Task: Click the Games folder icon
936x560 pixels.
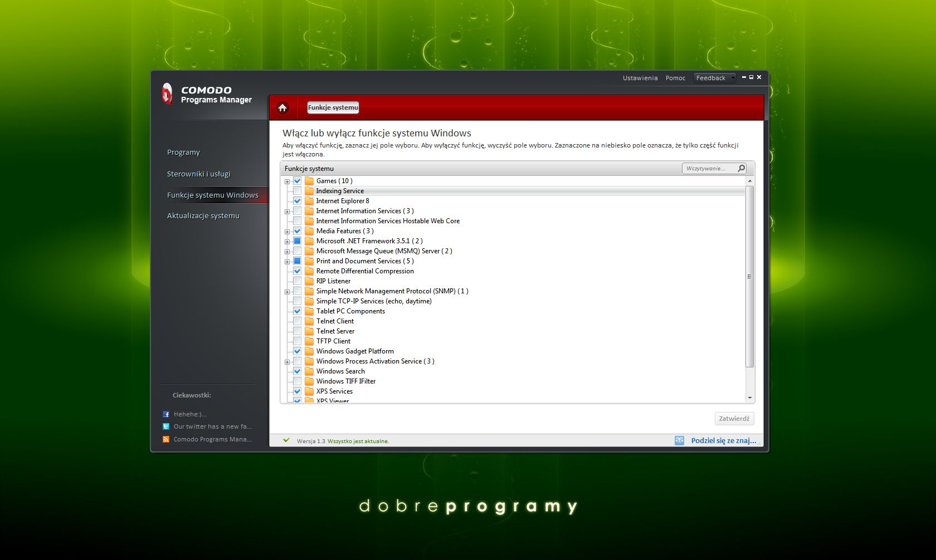Action: coord(309,181)
